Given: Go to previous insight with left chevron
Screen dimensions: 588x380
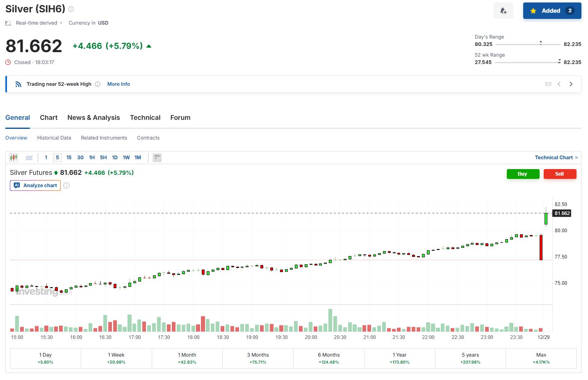Looking at the screenshot, I should click(559, 84).
